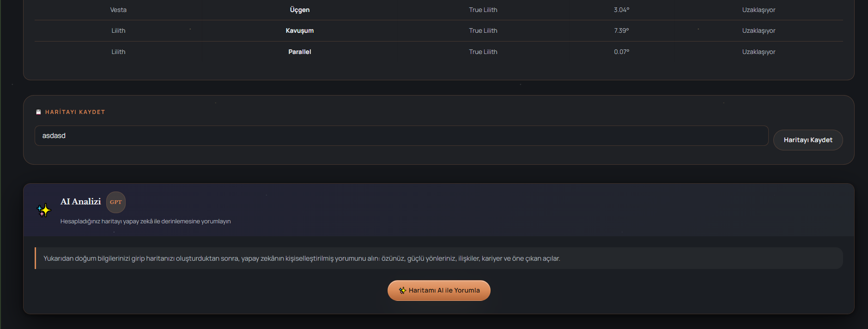This screenshot has width=868, height=329.
Task: Click the AI Analizi title text
Action: click(x=81, y=202)
